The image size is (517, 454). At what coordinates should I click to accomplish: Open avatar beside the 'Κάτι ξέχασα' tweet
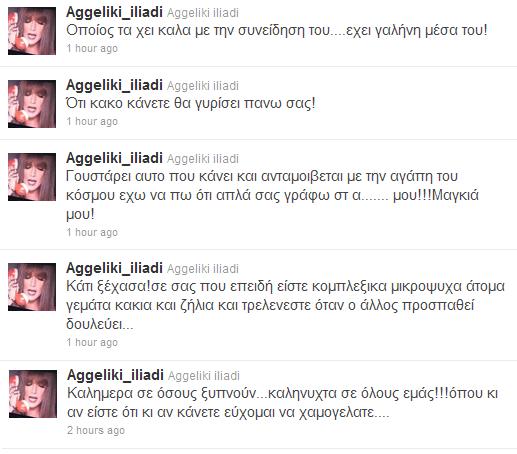32,287
